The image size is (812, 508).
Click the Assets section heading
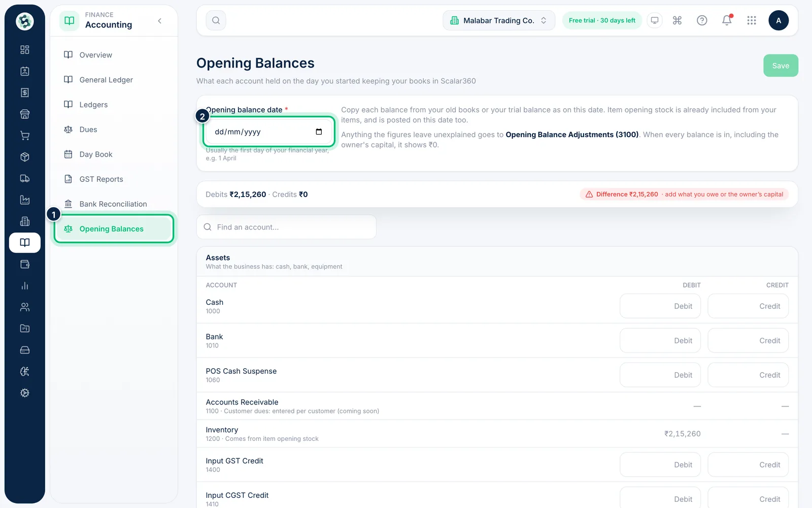(218, 258)
